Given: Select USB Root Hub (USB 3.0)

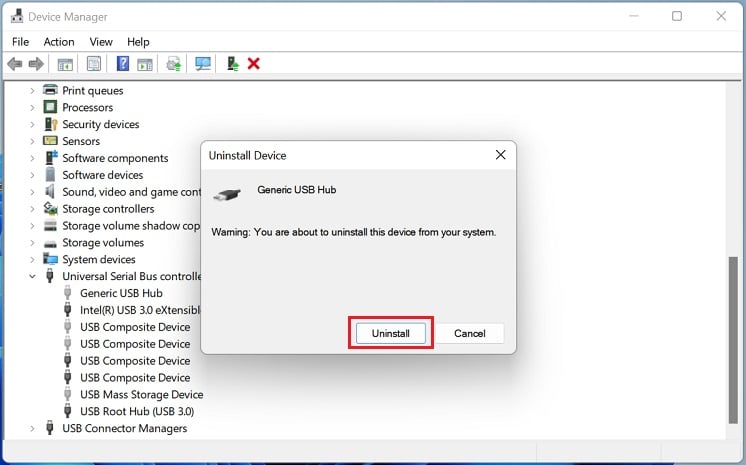Looking at the screenshot, I should point(137,411).
